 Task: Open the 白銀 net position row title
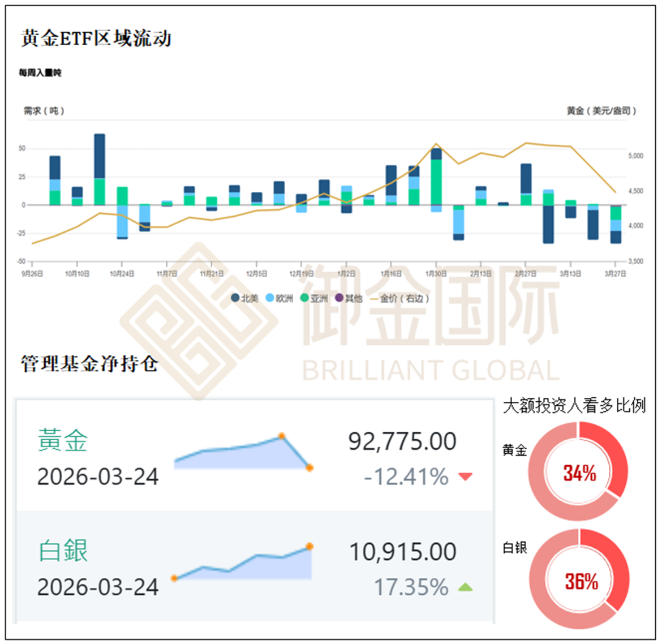pos(63,551)
